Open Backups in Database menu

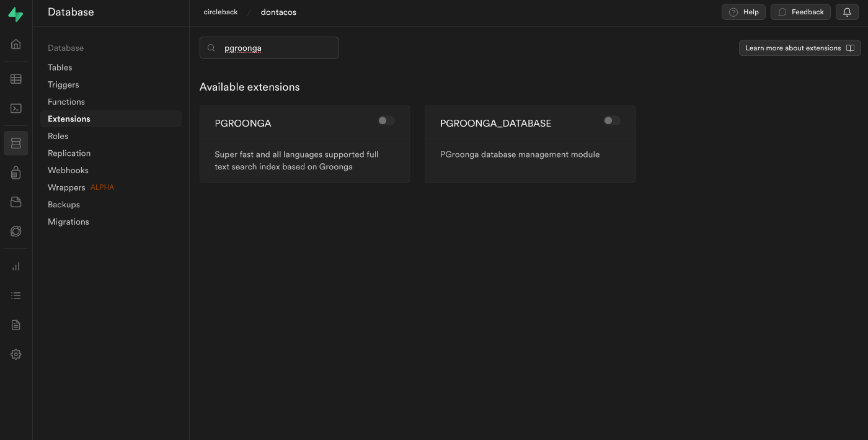pyautogui.click(x=64, y=204)
